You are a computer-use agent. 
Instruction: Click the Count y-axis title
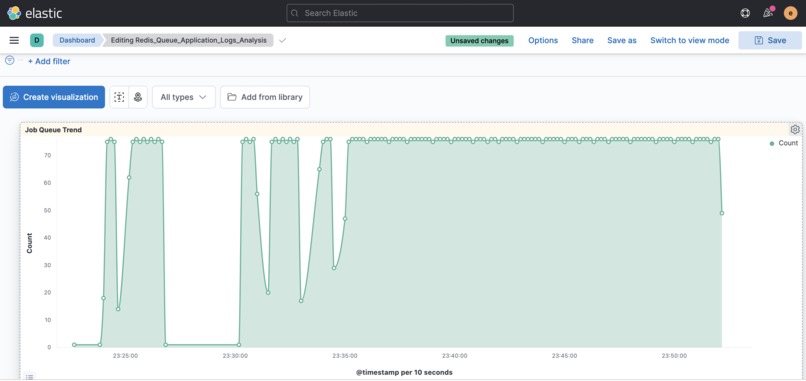click(x=29, y=243)
